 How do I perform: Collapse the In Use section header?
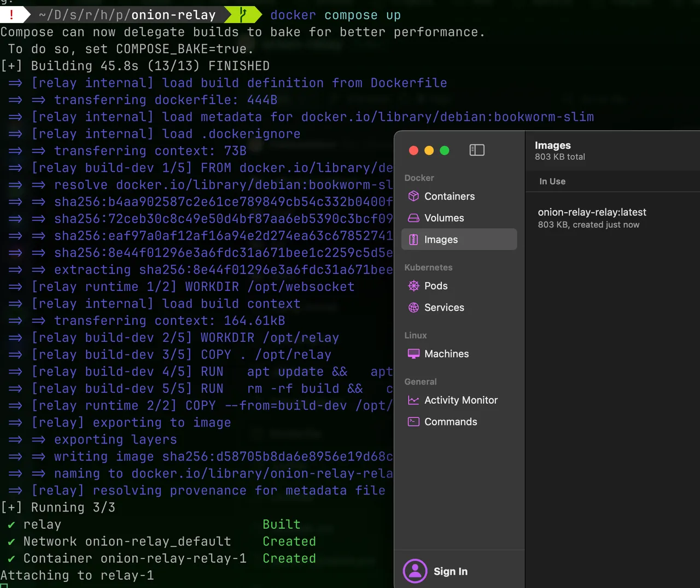pyautogui.click(x=552, y=182)
